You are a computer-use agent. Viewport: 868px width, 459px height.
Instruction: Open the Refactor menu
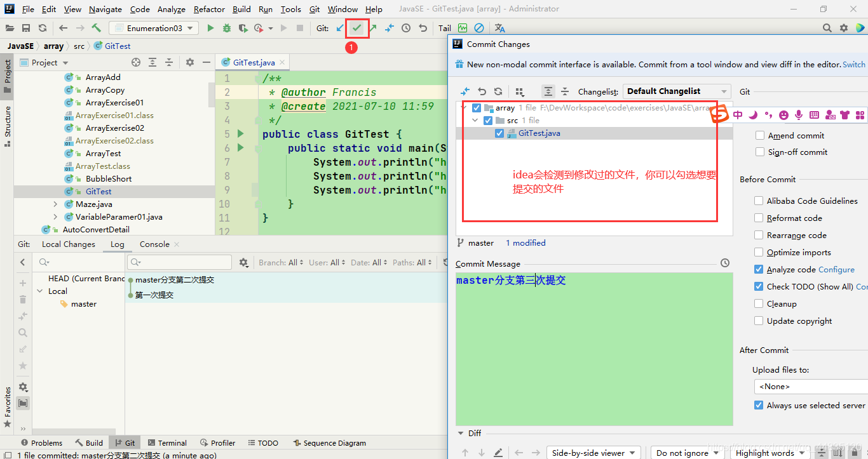209,10
